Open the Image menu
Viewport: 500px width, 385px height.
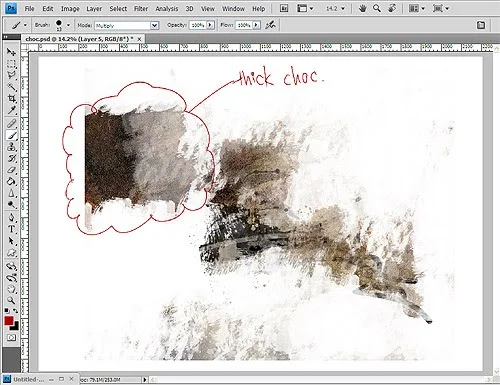point(70,9)
